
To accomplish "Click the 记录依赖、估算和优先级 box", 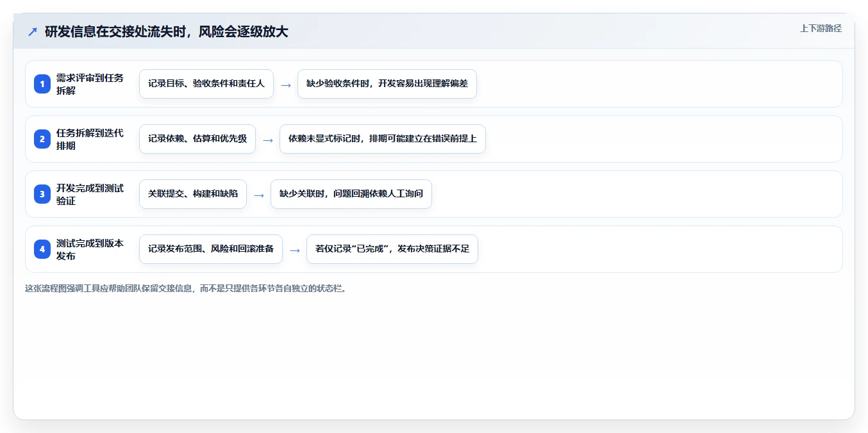I will [x=197, y=139].
